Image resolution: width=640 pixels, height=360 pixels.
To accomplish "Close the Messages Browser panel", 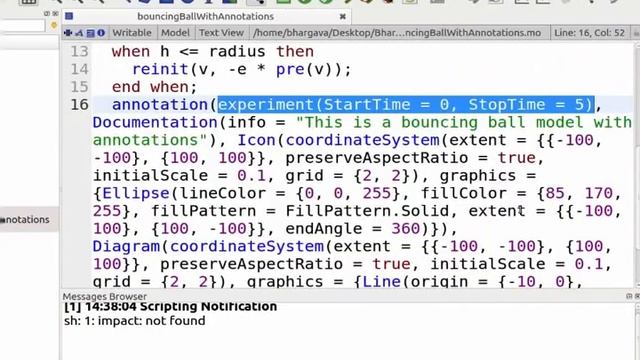I will click(637, 296).
